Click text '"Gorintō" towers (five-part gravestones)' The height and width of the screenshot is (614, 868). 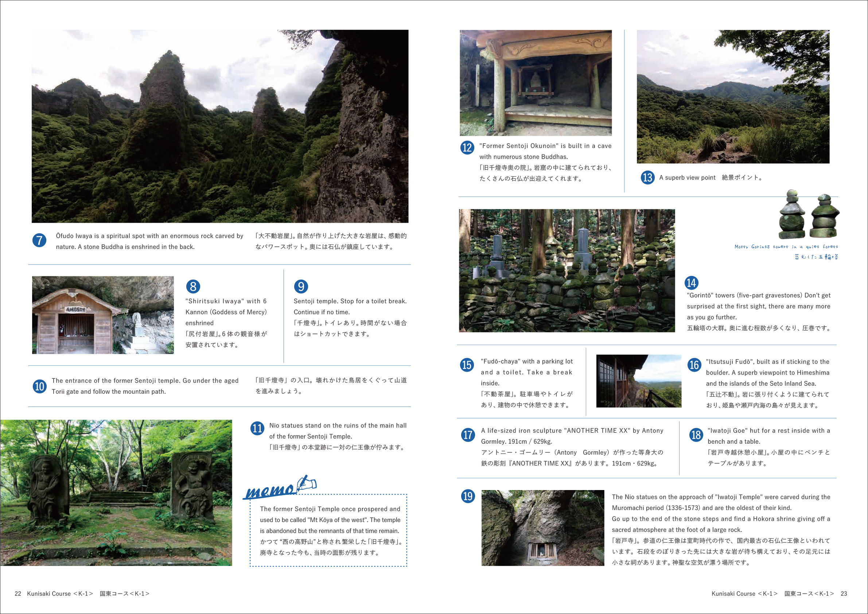(745, 295)
